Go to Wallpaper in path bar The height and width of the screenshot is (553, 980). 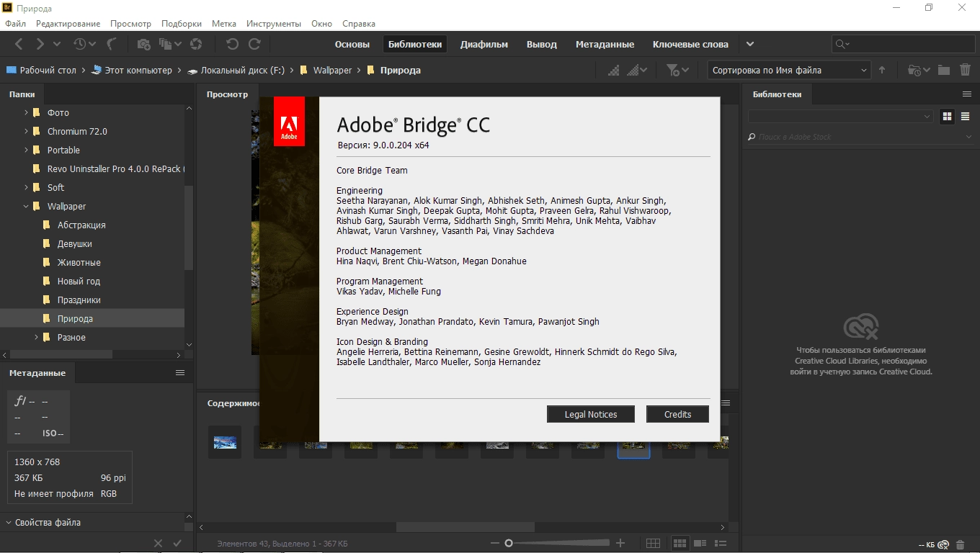(326, 70)
